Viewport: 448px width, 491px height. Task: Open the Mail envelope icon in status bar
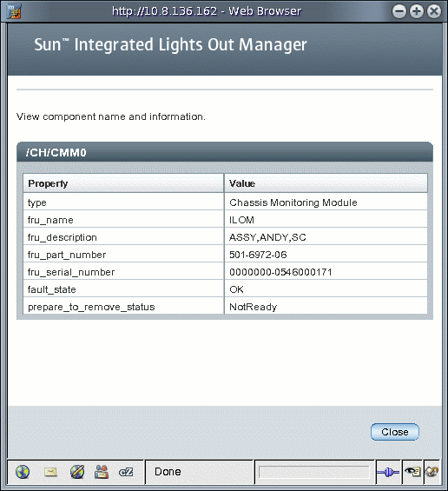tap(50, 472)
